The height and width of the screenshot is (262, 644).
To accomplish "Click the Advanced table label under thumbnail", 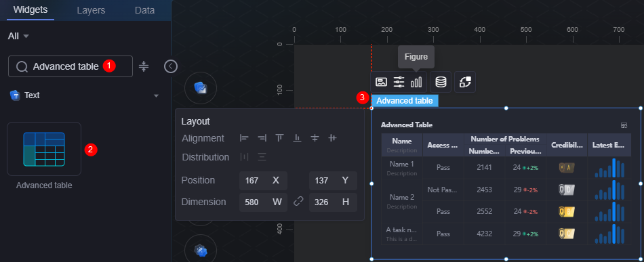I will [x=44, y=185].
